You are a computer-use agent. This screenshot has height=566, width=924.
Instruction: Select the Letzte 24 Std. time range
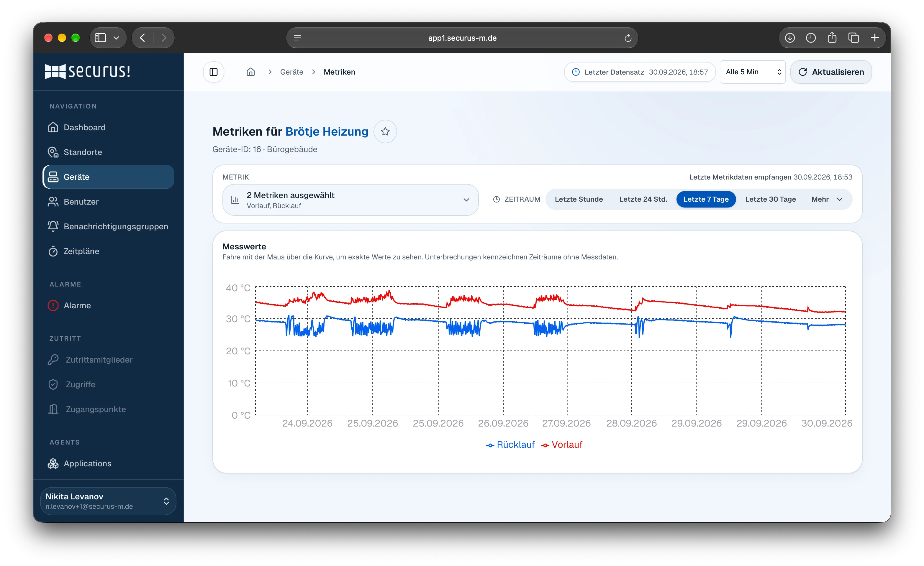tap(643, 199)
